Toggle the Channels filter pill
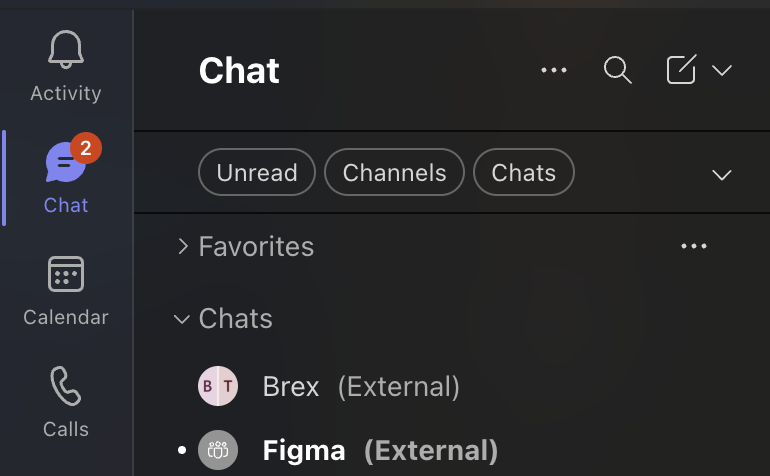The height and width of the screenshot is (476, 770). 394,172
